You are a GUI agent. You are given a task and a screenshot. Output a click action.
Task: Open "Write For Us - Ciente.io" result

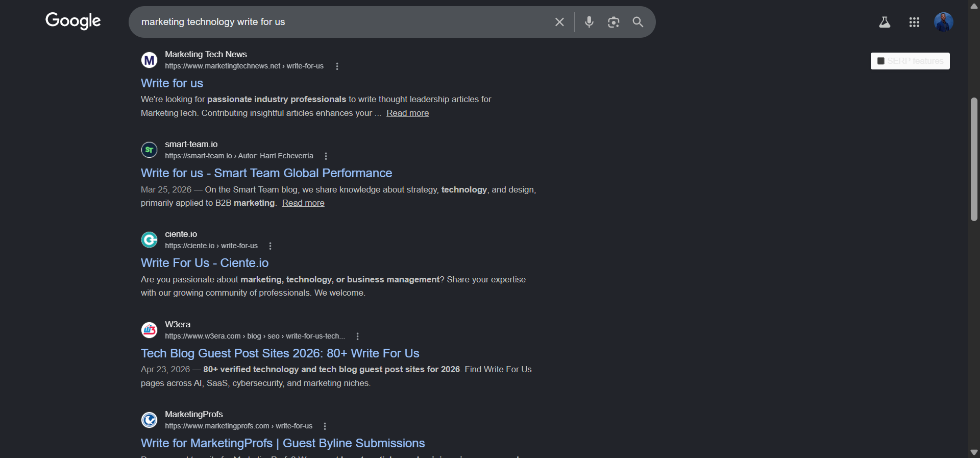tap(205, 263)
